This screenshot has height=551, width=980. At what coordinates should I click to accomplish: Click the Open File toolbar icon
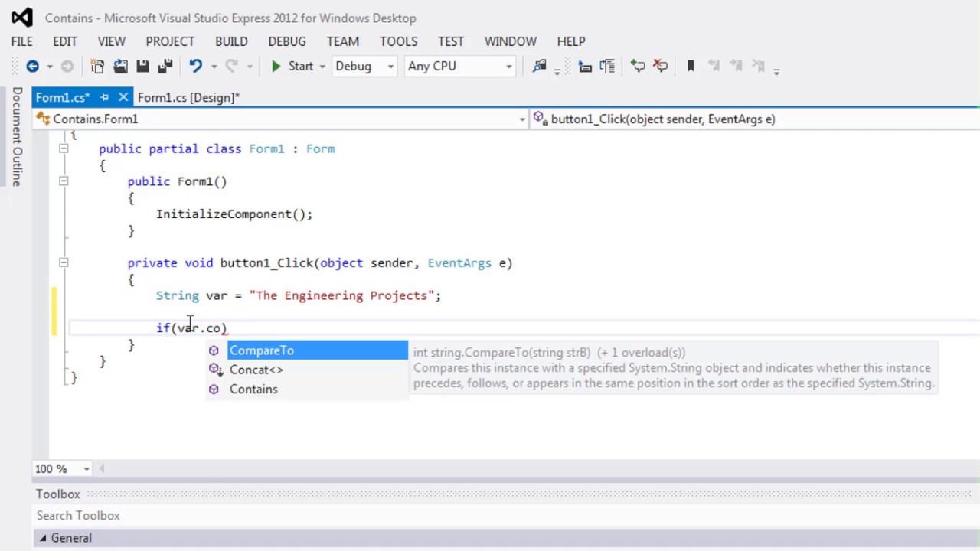(x=120, y=67)
